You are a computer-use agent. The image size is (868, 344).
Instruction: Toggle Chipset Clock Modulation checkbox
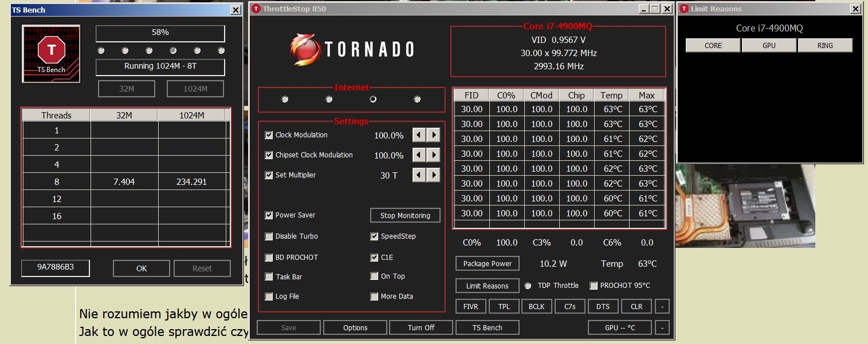click(269, 155)
